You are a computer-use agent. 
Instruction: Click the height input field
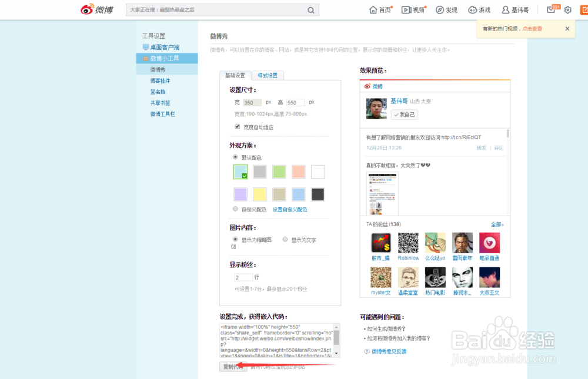(x=296, y=102)
